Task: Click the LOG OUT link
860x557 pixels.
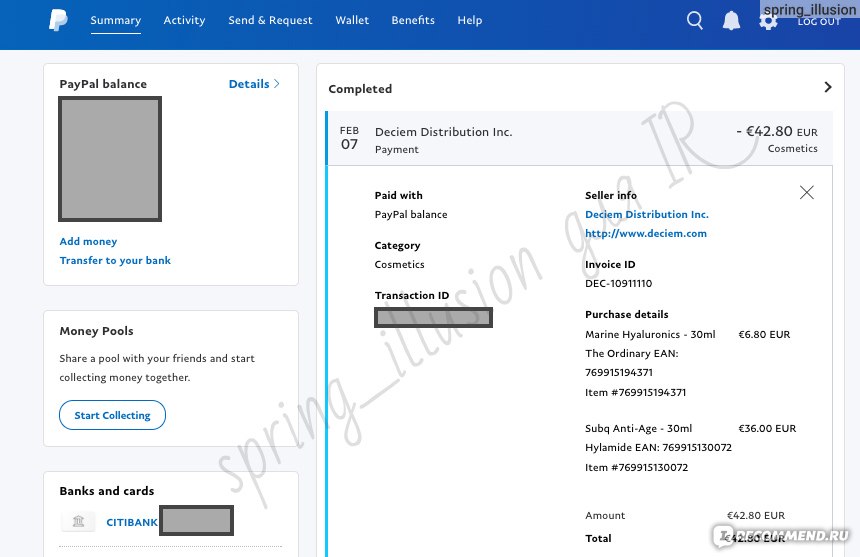Action: 819,22
